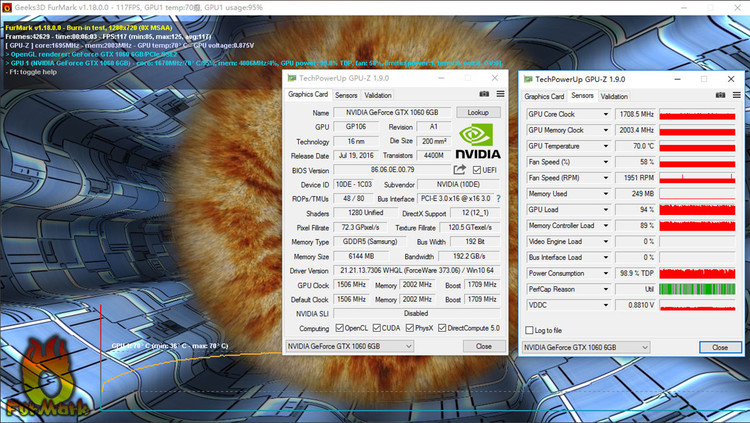Open the Video Engine Load sensor dropdown

coord(606,242)
